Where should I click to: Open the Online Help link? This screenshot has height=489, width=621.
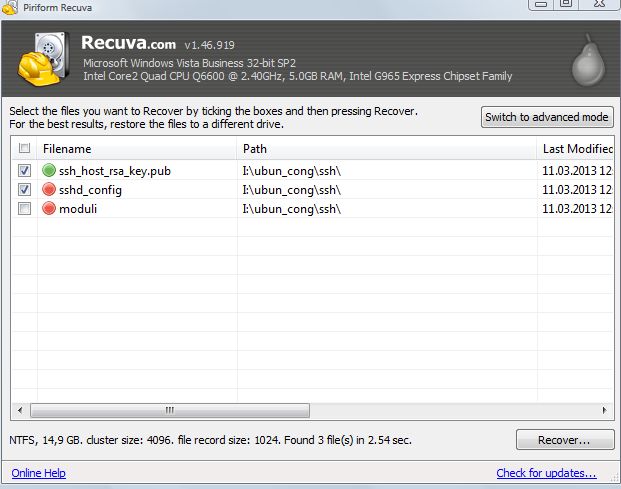pyautogui.click(x=38, y=473)
